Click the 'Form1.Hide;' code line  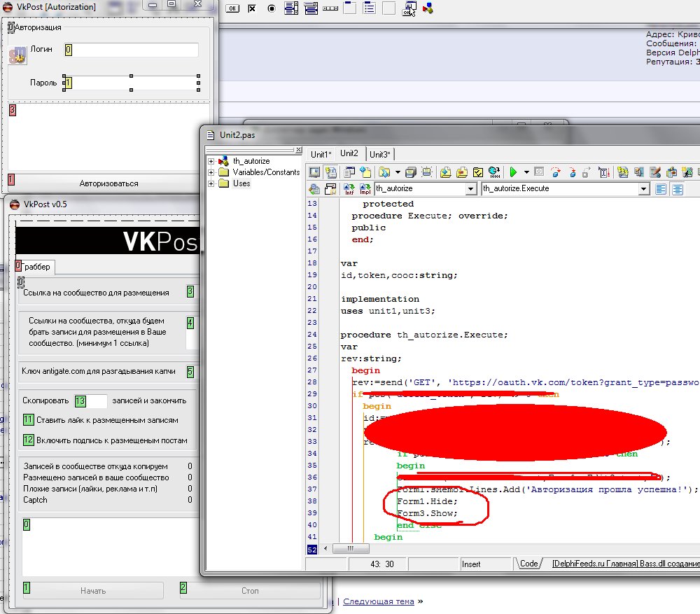427,501
